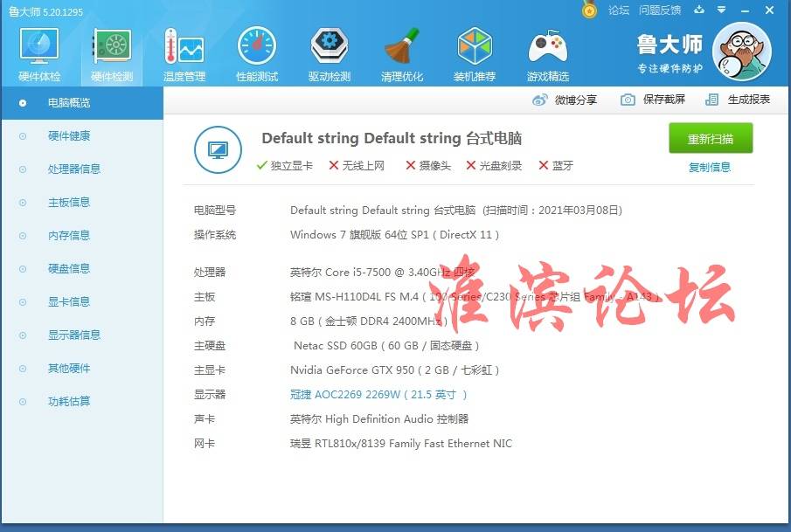Click 复制信息 copy info link

pyautogui.click(x=709, y=168)
